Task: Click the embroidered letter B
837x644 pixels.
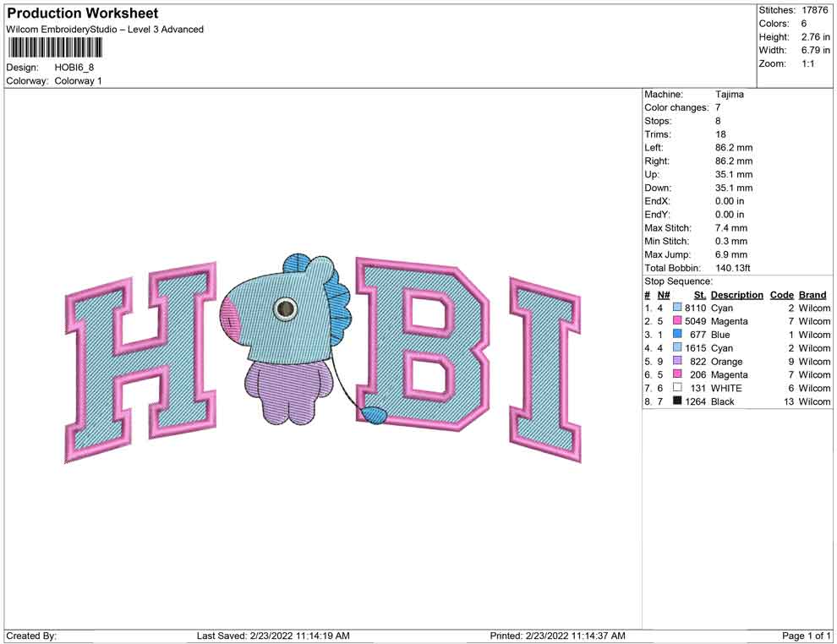Action: click(x=423, y=344)
